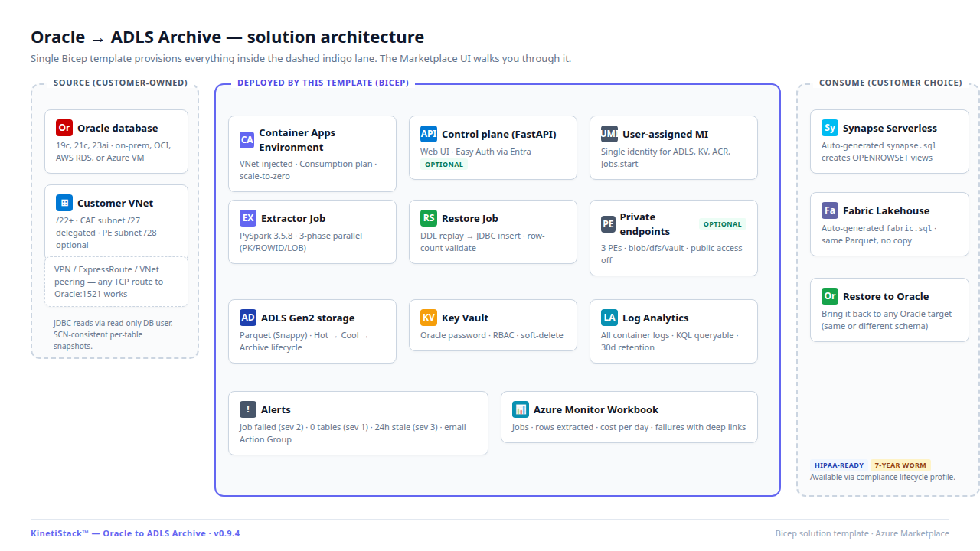Click the red Oracle database icon

click(x=64, y=128)
